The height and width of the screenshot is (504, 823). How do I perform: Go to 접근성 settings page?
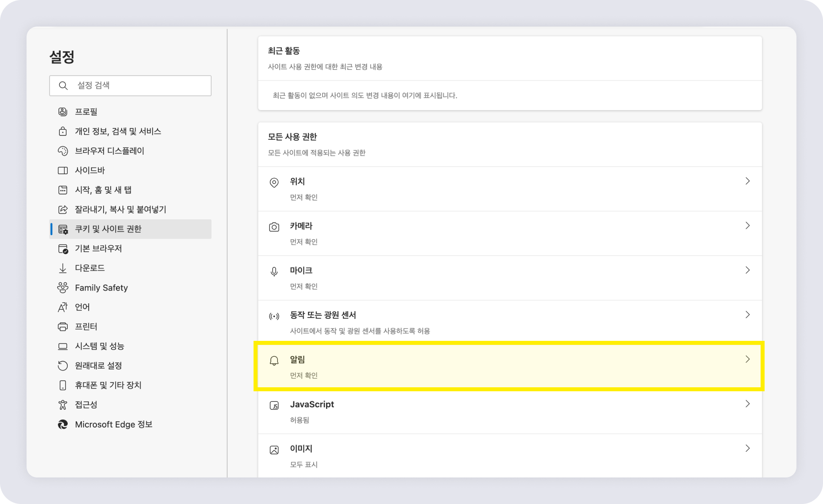(x=131, y=405)
